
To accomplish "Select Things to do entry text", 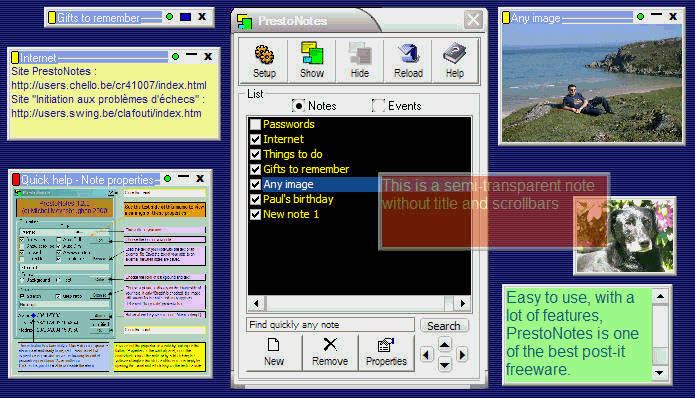I will click(x=293, y=154).
